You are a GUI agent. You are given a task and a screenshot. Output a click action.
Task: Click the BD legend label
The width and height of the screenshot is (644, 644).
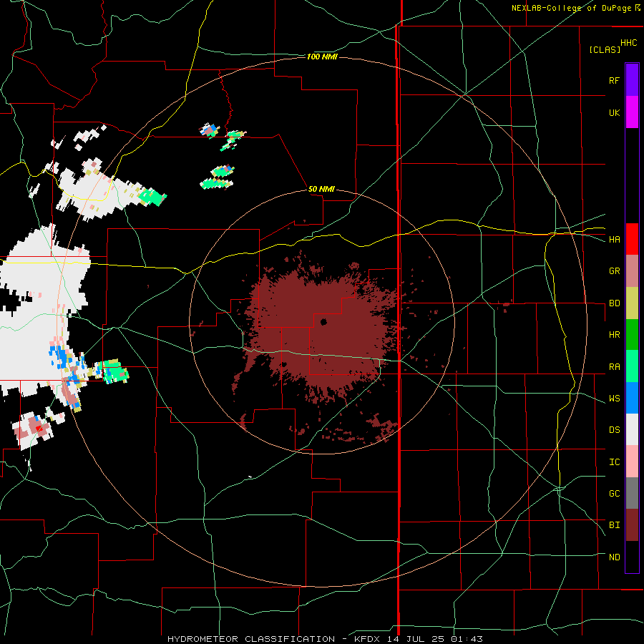[614, 303]
